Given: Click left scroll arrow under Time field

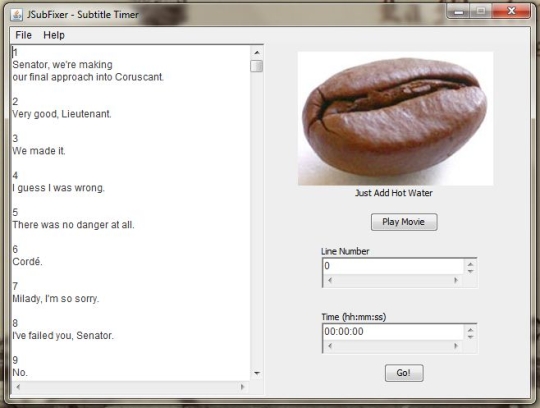Looking at the screenshot, I should point(330,346).
